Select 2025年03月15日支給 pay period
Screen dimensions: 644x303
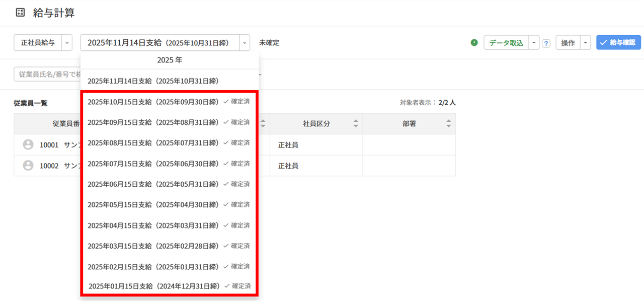[x=170, y=246]
